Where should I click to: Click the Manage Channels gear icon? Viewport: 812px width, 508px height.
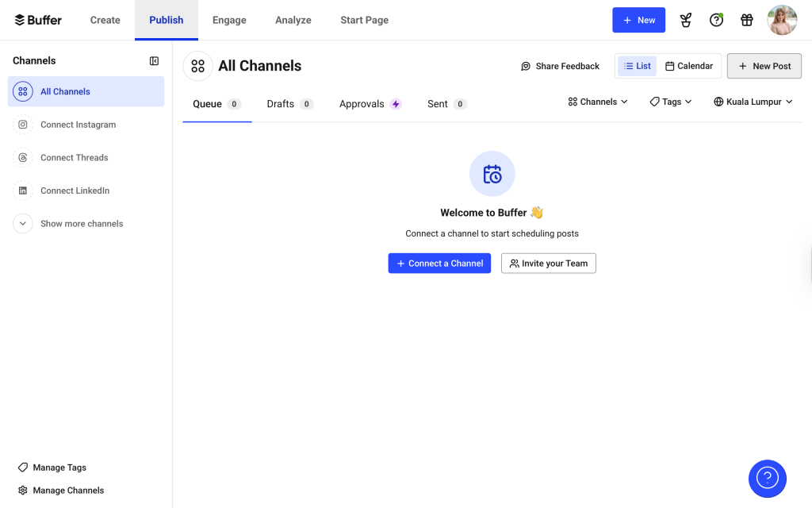click(25, 490)
